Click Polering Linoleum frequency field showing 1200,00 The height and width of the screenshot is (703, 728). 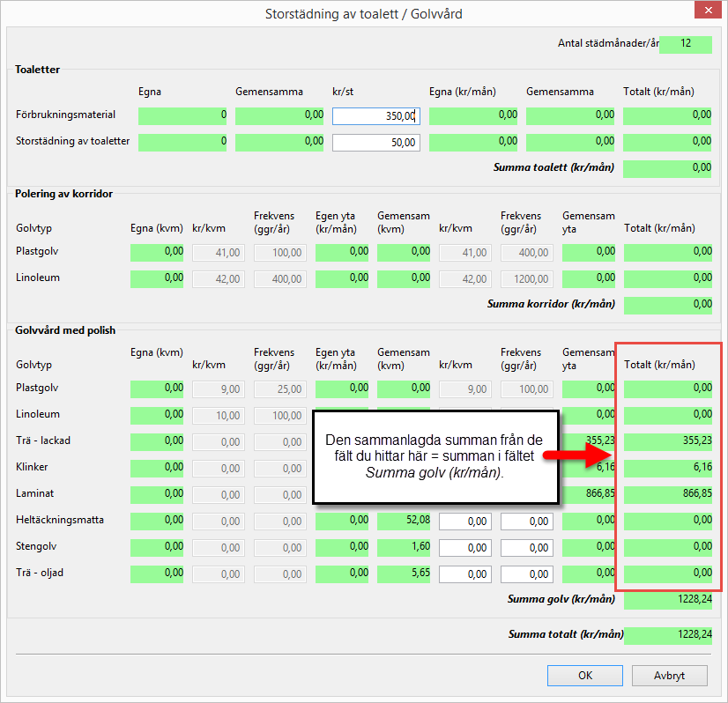[527, 279]
